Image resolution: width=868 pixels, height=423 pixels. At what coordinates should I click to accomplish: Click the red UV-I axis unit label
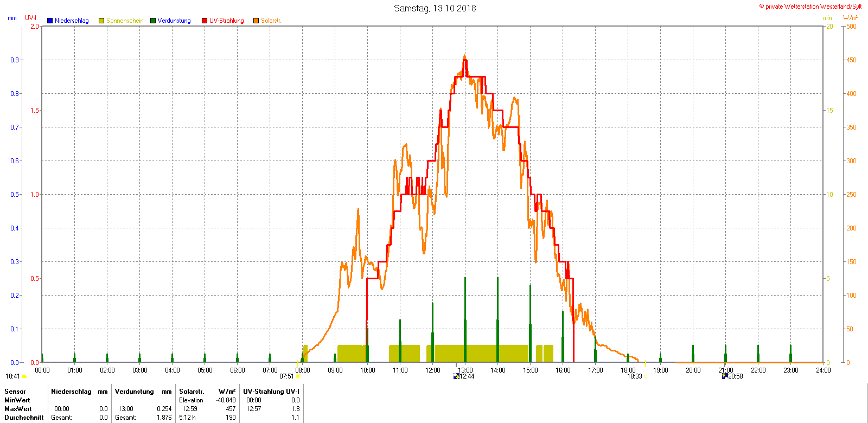tap(31, 18)
